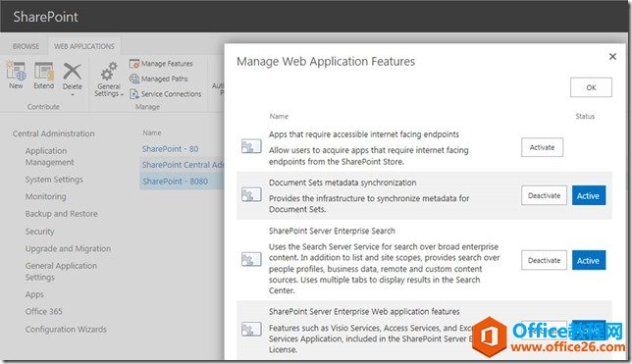Click the Enterprise Search feature icon
The width and height of the screenshot is (632, 364).
click(x=251, y=260)
